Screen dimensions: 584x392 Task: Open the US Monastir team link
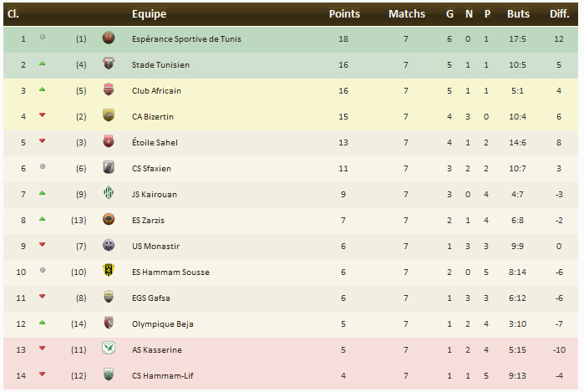point(155,246)
